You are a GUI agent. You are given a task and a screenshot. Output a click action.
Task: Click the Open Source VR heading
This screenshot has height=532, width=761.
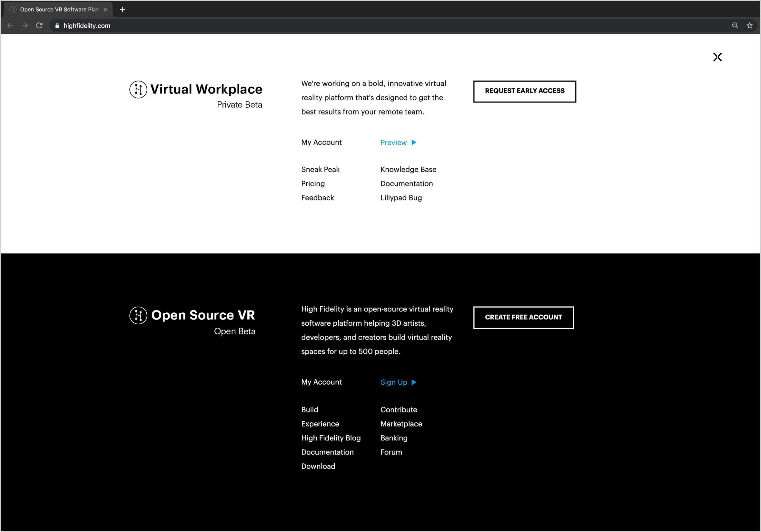pyautogui.click(x=203, y=315)
